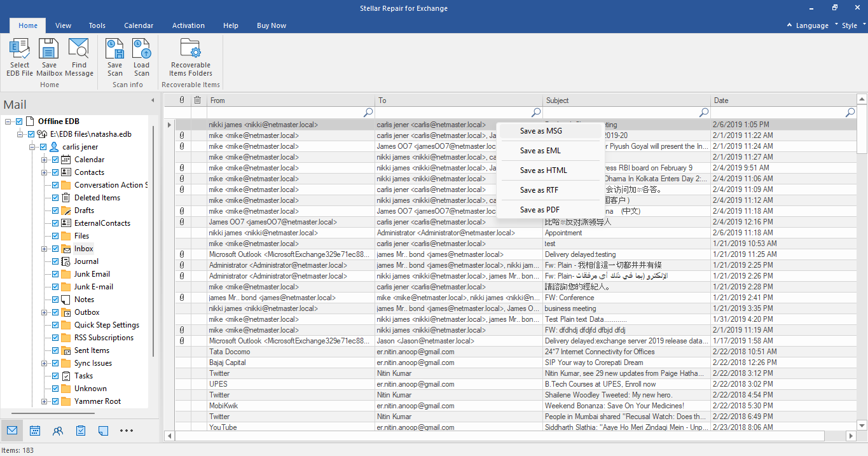Uncheck the Contacts folder checkbox
868x456 pixels.
[x=55, y=172]
